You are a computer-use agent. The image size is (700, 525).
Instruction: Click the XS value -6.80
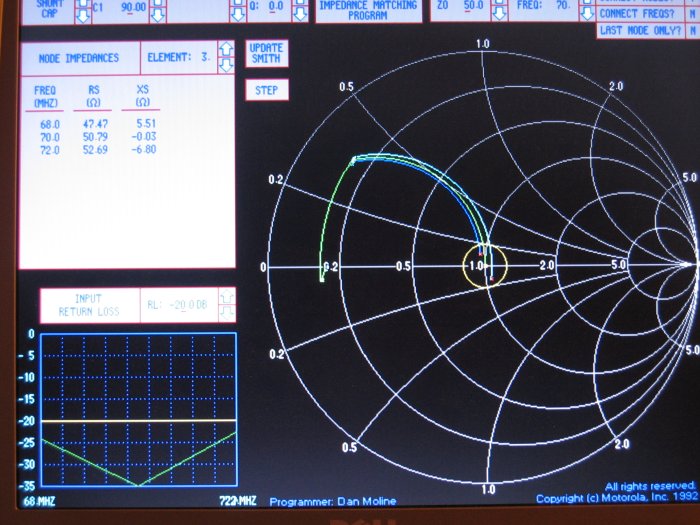144,149
